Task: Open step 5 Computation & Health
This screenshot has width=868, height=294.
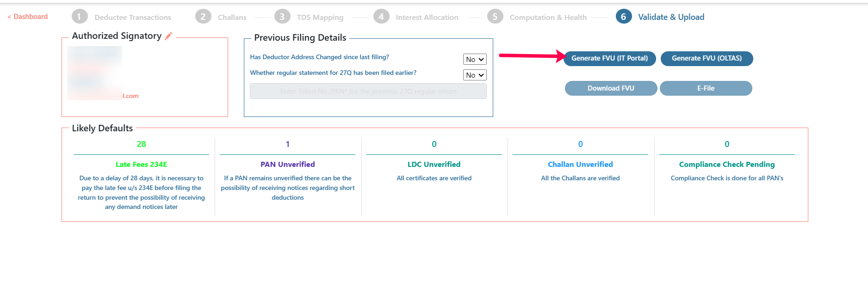Action: pos(537,17)
